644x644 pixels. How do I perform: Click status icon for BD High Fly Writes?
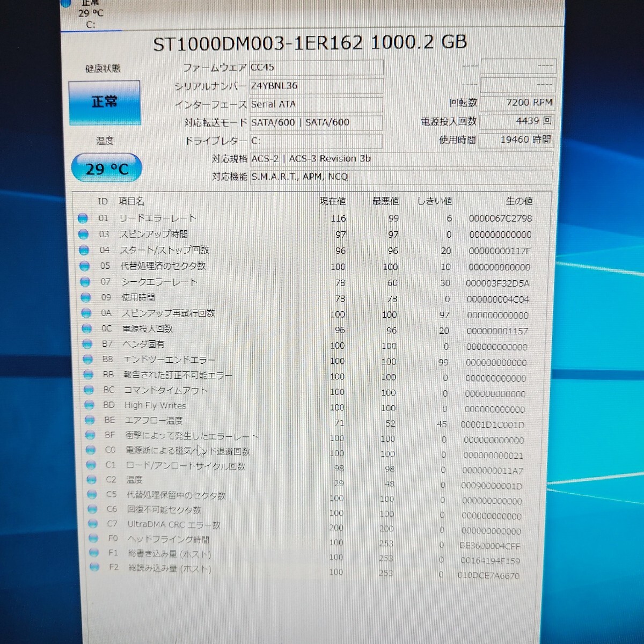[89, 405]
